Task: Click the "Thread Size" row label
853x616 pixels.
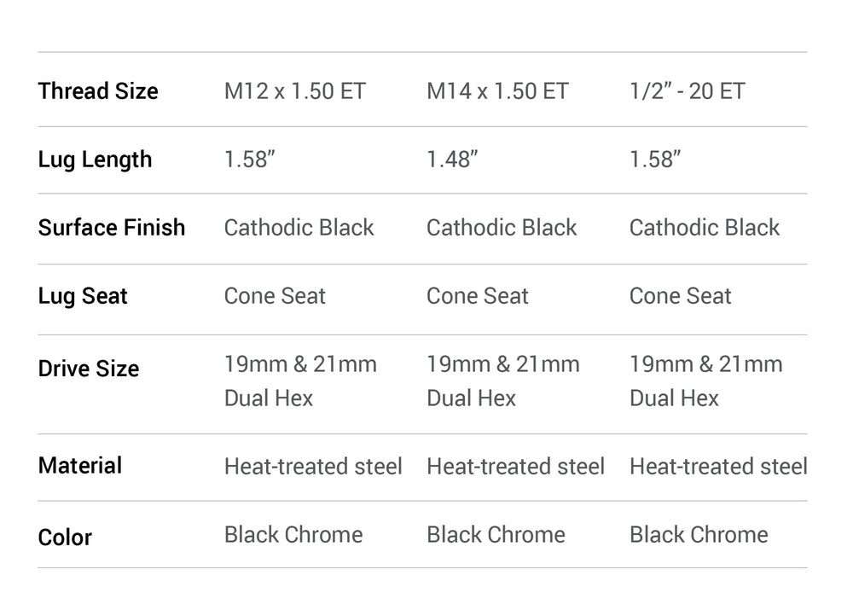Action: [98, 91]
